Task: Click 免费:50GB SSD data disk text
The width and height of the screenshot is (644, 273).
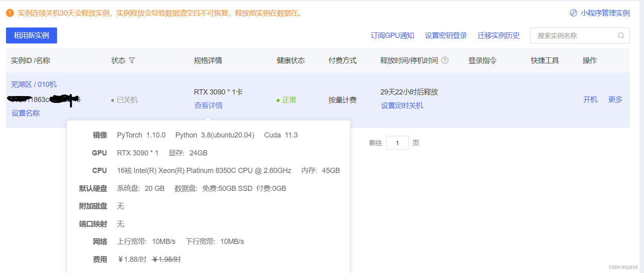Action: [227, 189]
